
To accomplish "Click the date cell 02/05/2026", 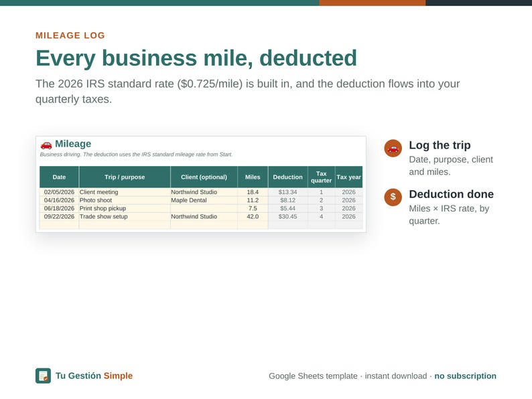I will click(x=59, y=192).
